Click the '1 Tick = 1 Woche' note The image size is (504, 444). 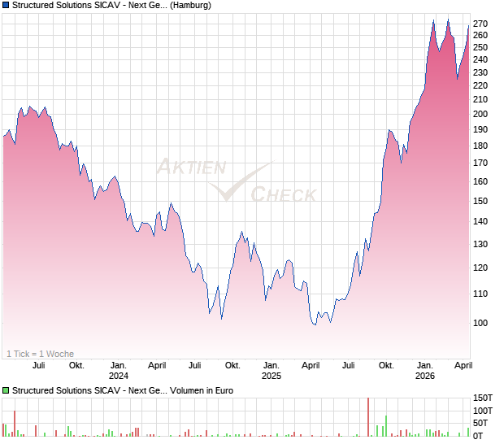[40, 354]
